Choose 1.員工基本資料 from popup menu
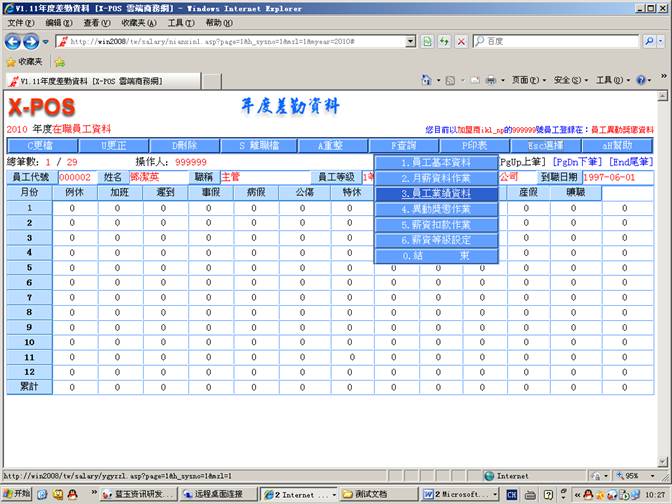The height and width of the screenshot is (504, 672). (x=436, y=162)
